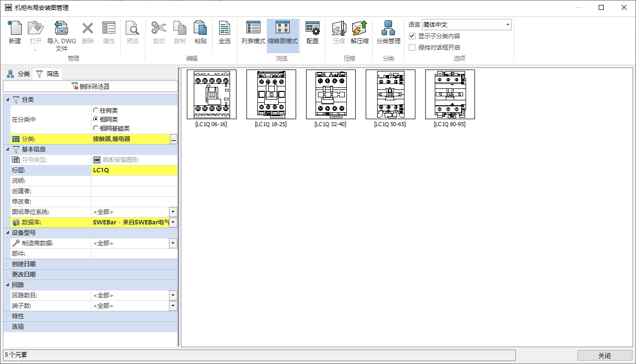Open the 语言 language dropdown
The height and width of the screenshot is (364, 636).
(x=507, y=25)
